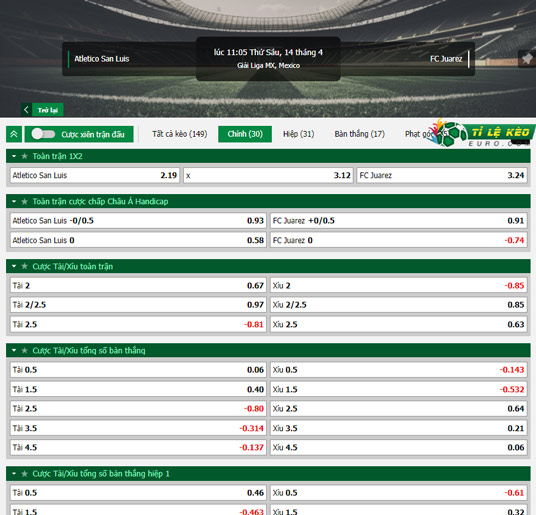The image size is (536, 515).
Task: Pick the draw x odds 3.12
Action: tap(268, 175)
